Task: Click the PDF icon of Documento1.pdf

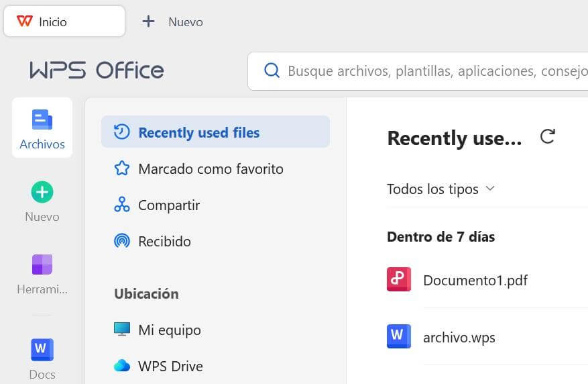Action: click(x=399, y=279)
